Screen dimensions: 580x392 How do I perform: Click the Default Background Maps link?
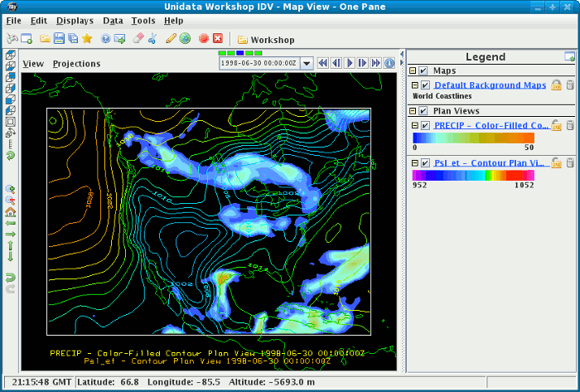pyautogui.click(x=491, y=85)
